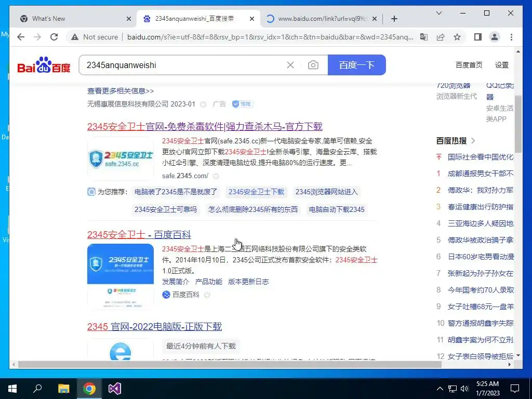Select the 2345anquanweishi Baidu search tab
The height and width of the screenshot is (399, 532).
[x=198, y=19]
